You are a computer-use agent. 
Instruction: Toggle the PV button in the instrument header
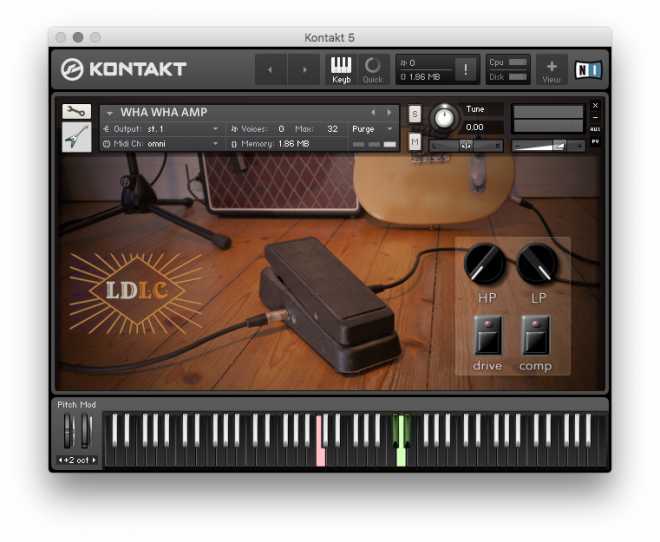click(596, 141)
